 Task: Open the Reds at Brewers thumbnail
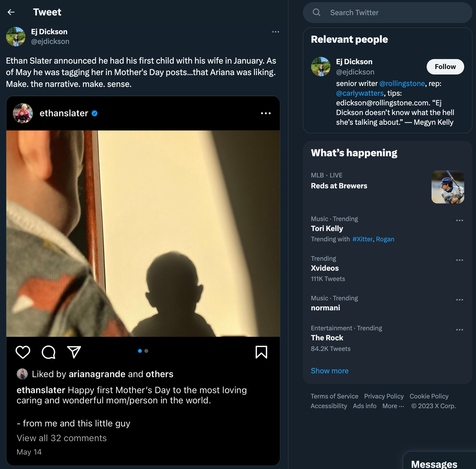(448, 187)
